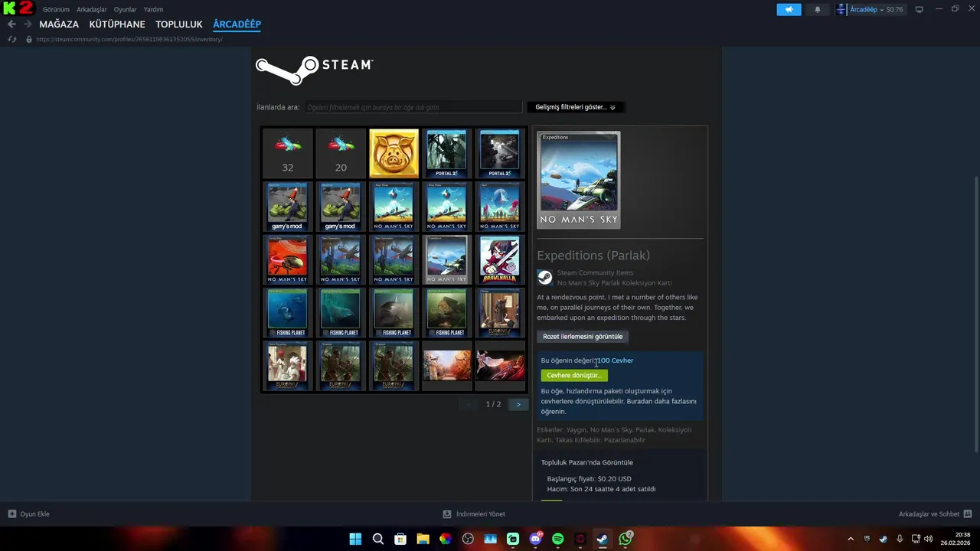Click the Expeditions (Parlak) item title

593,256
